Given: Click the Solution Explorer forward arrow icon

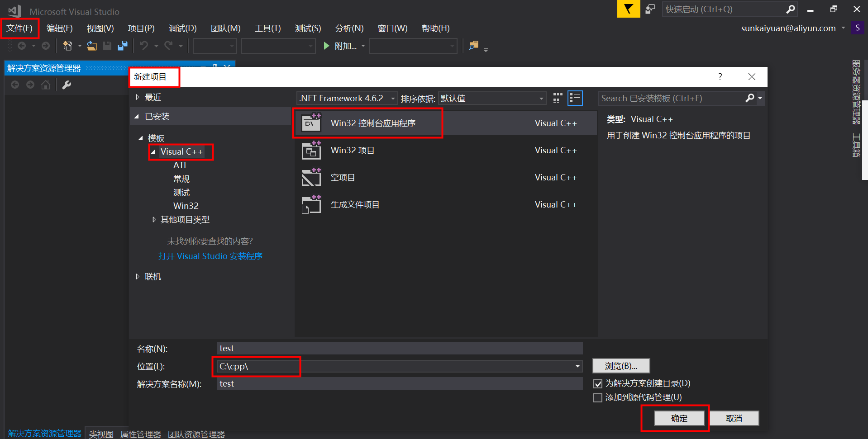Looking at the screenshot, I should click(x=30, y=85).
